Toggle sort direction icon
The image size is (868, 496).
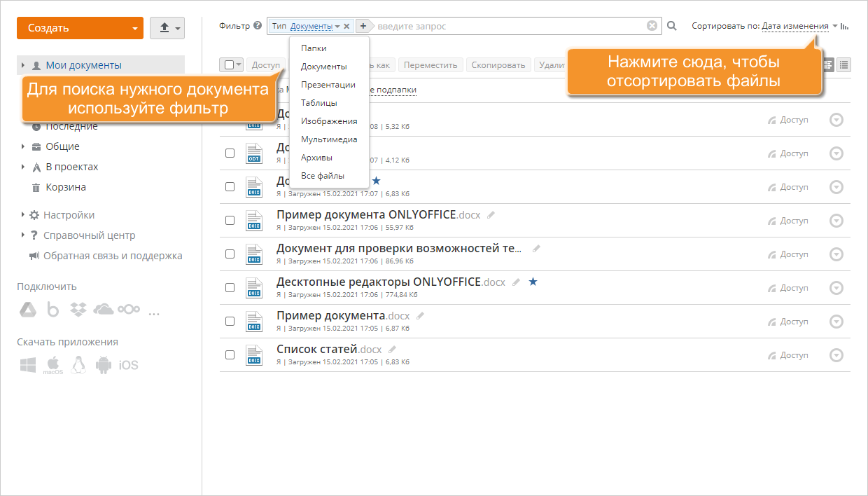point(845,26)
